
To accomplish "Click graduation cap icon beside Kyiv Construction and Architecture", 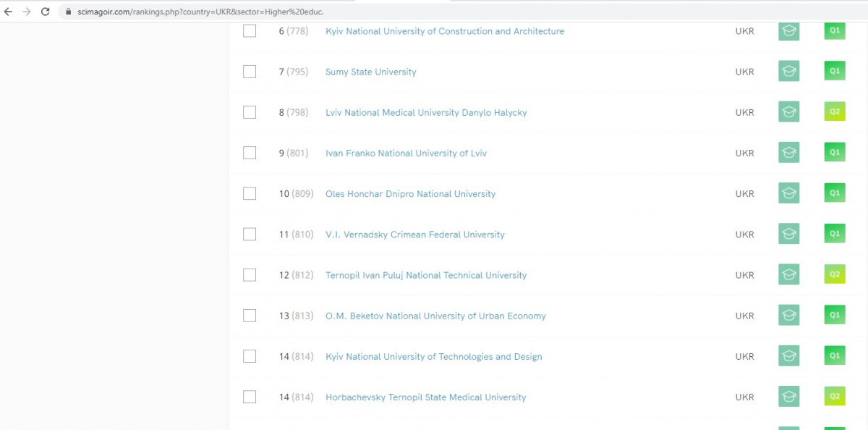I will click(788, 31).
